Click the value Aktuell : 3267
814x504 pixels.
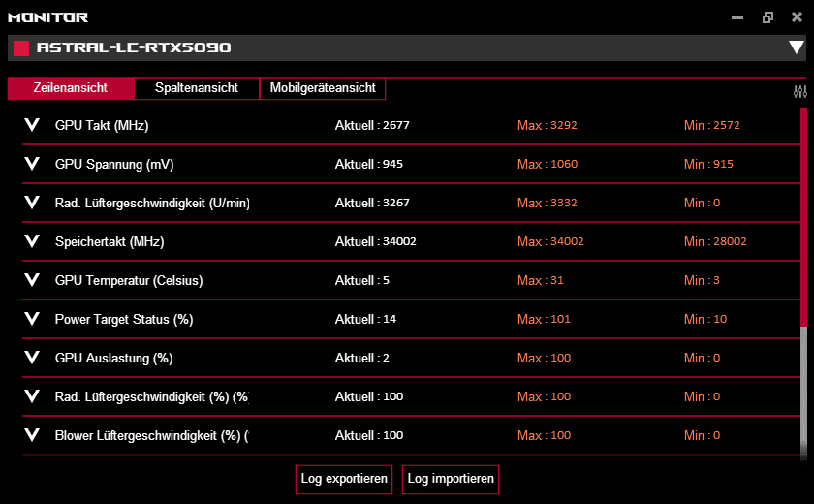pyautogui.click(x=372, y=203)
